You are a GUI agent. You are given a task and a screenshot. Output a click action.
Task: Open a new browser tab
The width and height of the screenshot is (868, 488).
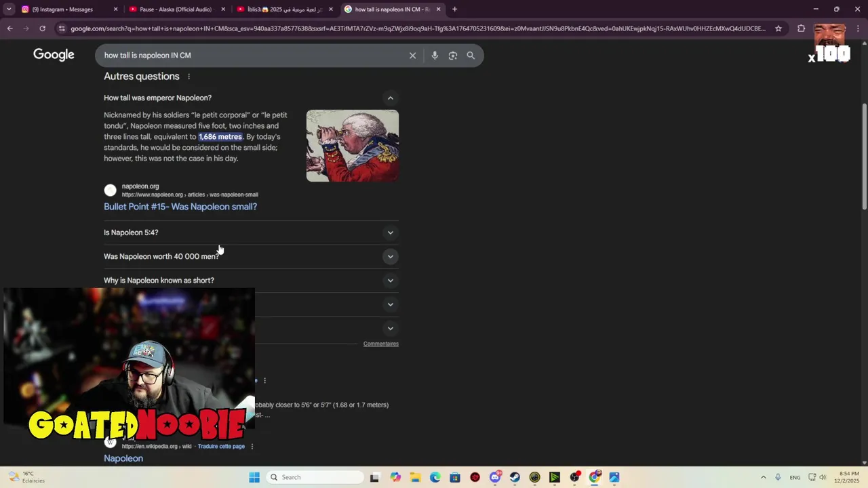pos(454,9)
